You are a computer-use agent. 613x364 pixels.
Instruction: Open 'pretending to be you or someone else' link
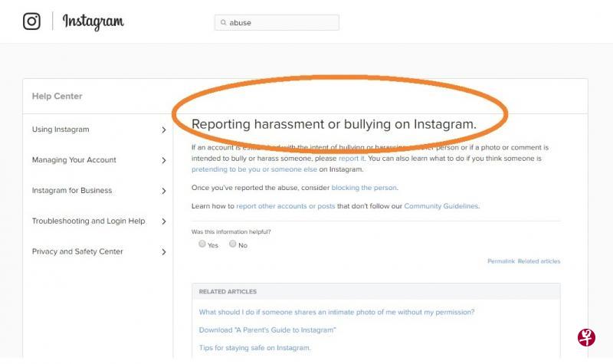coord(254,169)
